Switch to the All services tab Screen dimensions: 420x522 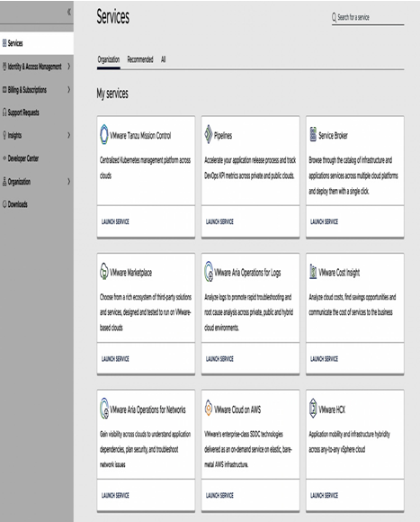(163, 59)
